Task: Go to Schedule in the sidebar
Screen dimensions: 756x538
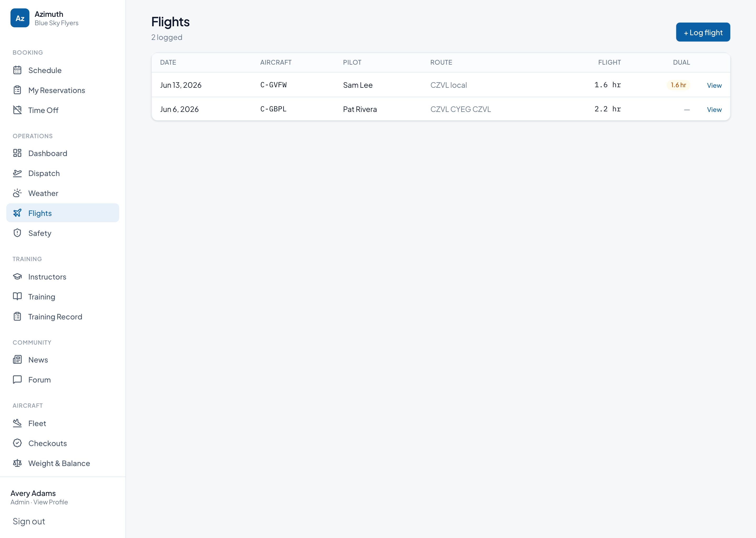Action: (x=62, y=70)
